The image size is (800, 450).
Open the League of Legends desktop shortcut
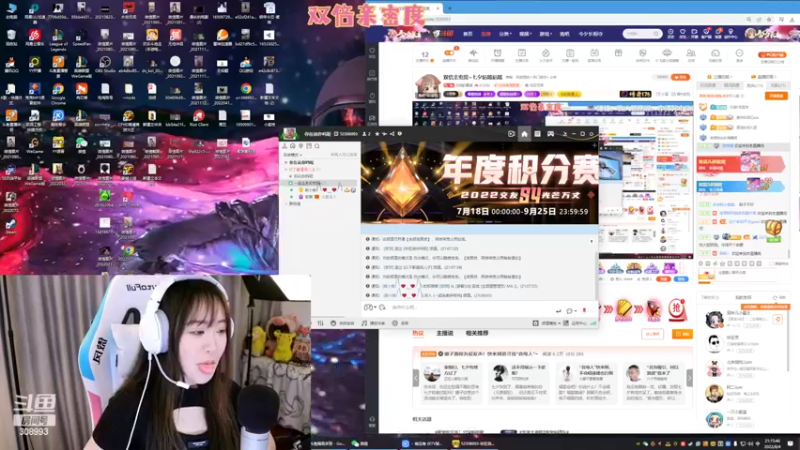(x=58, y=39)
